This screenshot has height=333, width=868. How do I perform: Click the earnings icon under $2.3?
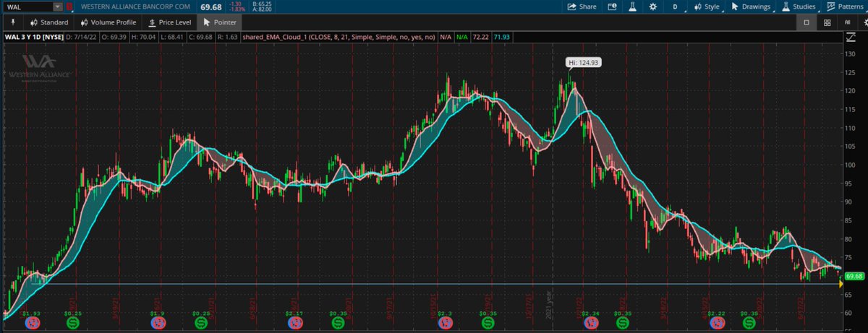(x=445, y=324)
